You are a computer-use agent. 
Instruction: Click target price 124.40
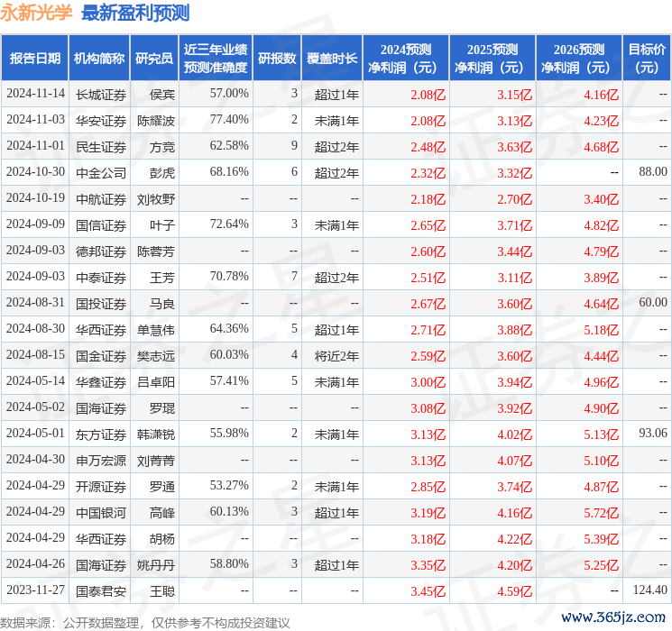tap(650, 590)
